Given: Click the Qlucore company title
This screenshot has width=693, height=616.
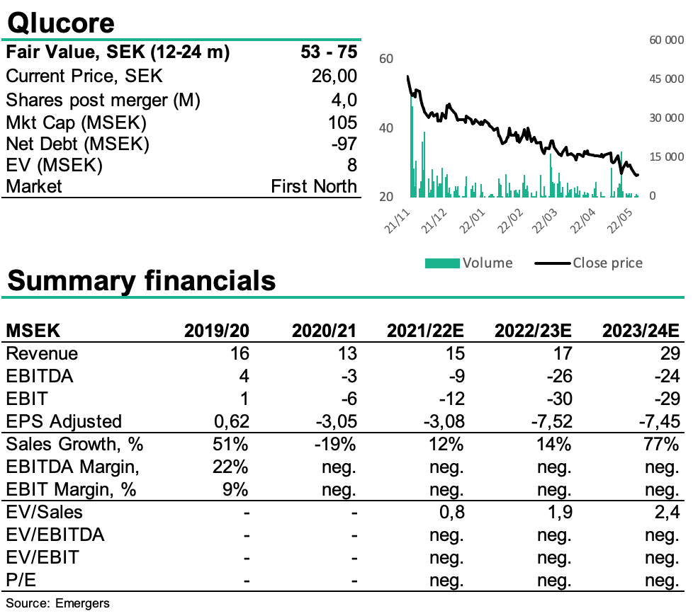Looking at the screenshot, I should pos(61,23).
